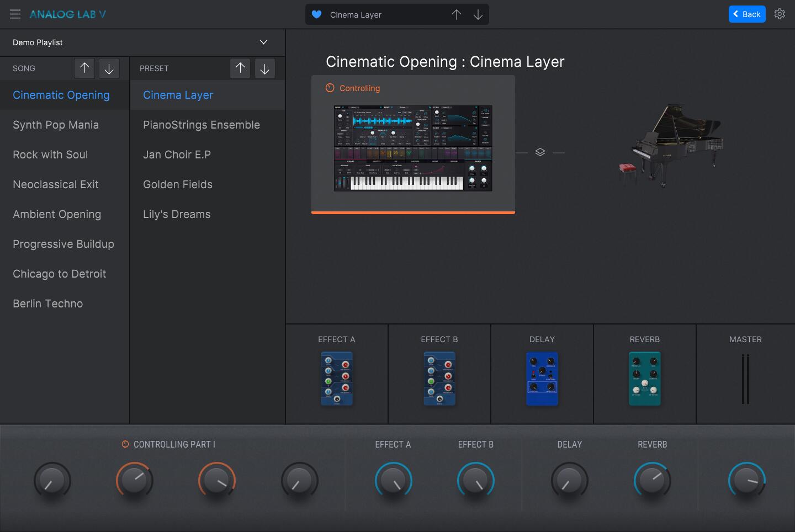Adjust the Effect B knob
The image size is (795, 532).
(476, 481)
